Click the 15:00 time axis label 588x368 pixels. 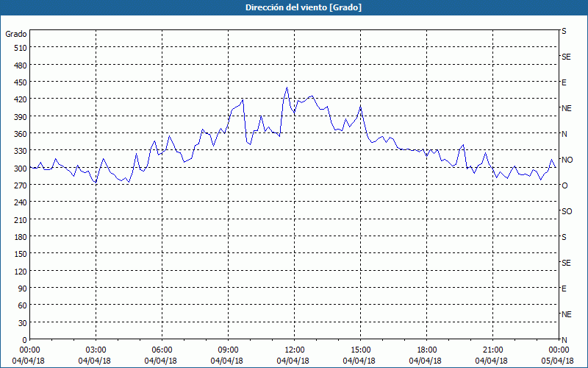360,350
